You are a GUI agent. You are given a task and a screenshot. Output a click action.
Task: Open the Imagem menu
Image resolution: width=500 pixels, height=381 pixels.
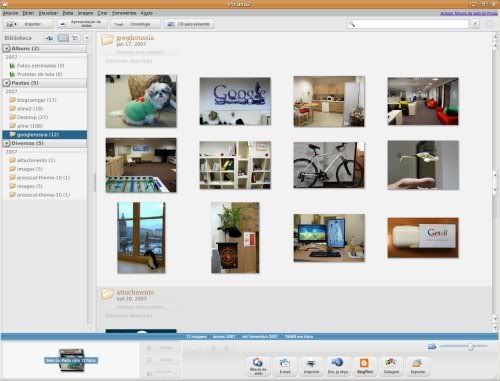tap(85, 13)
